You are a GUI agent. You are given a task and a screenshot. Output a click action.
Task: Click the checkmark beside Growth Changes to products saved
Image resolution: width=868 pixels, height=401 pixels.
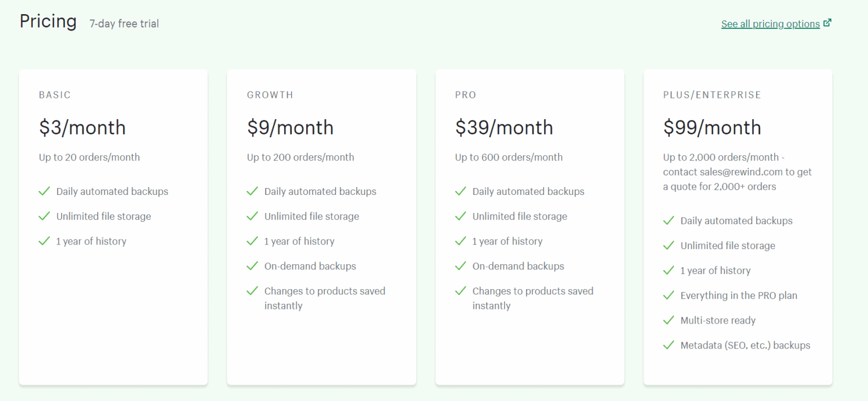pyautogui.click(x=252, y=291)
